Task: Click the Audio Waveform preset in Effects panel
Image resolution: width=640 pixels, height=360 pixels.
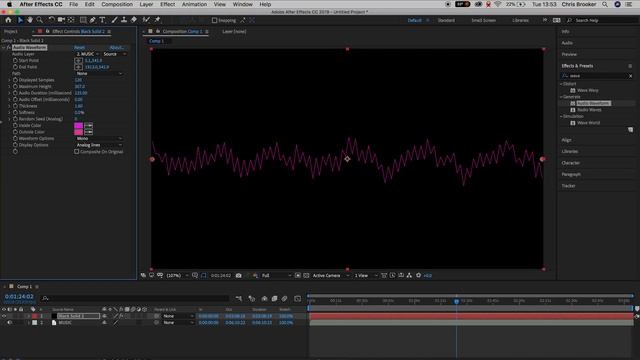Action: [593, 103]
